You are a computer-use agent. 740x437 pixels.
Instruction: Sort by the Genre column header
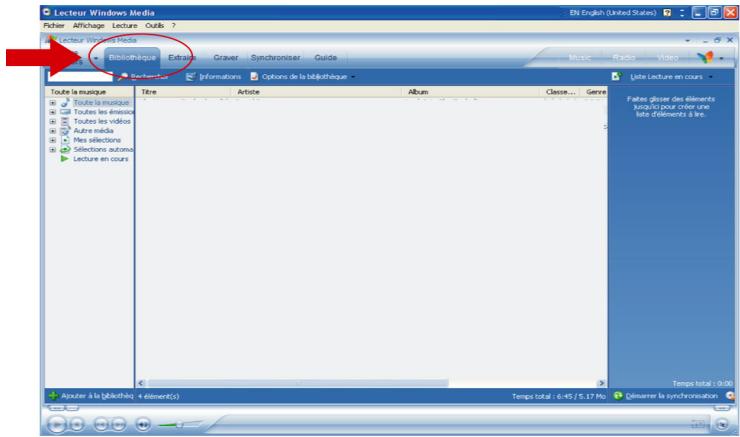[595, 92]
